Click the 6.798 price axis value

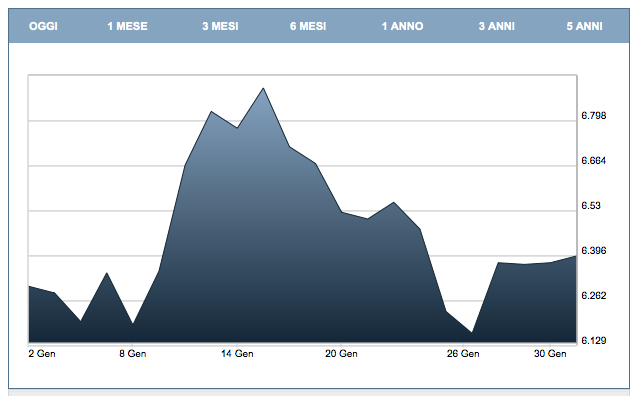click(x=594, y=116)
